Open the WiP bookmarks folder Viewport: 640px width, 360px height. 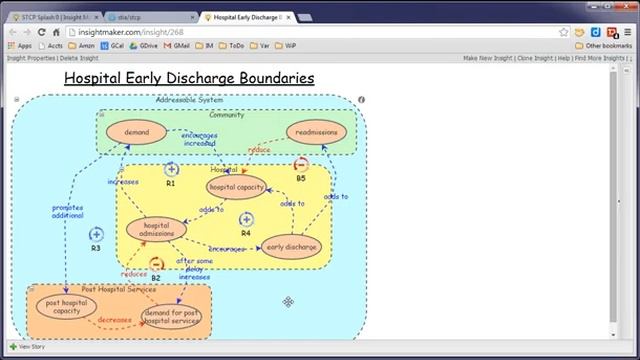[285, 46]
